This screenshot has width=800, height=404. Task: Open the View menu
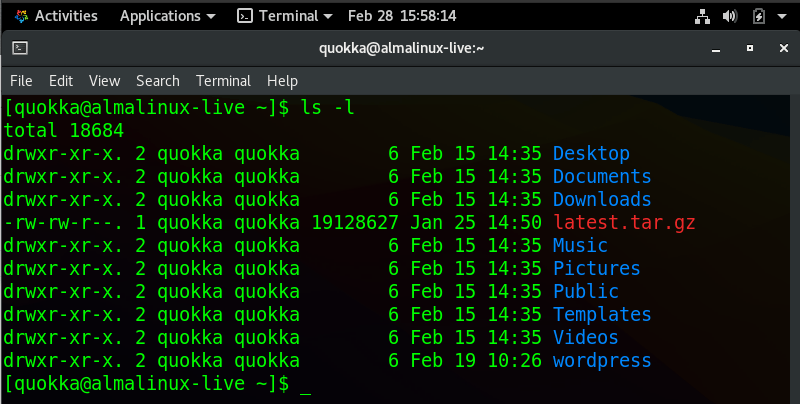[x=104, y=81]
